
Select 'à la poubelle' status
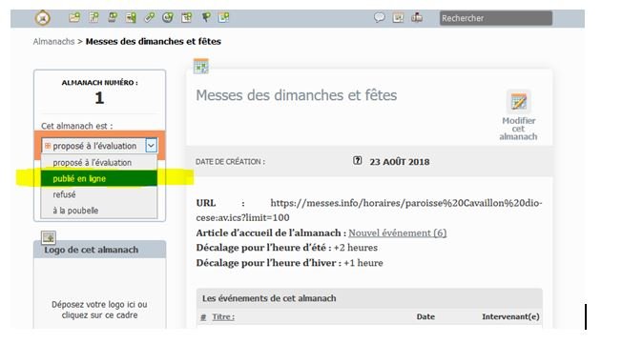[99, 211]
